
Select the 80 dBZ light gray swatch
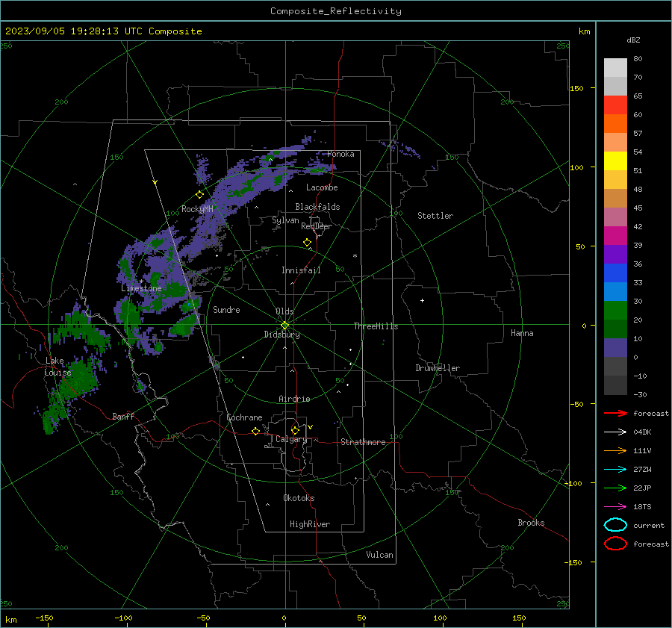(x=615, y=67)
